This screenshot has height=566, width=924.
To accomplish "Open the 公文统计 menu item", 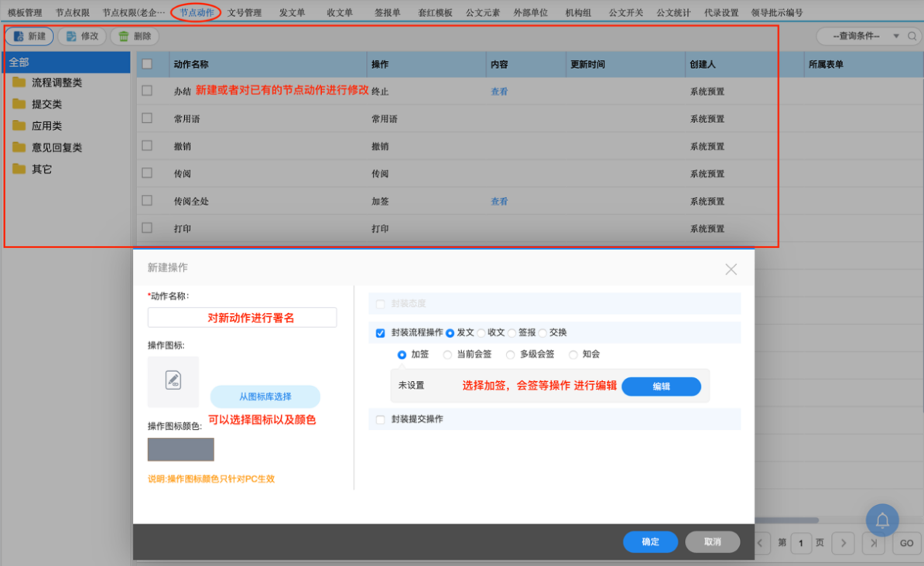I will point(672,12).
